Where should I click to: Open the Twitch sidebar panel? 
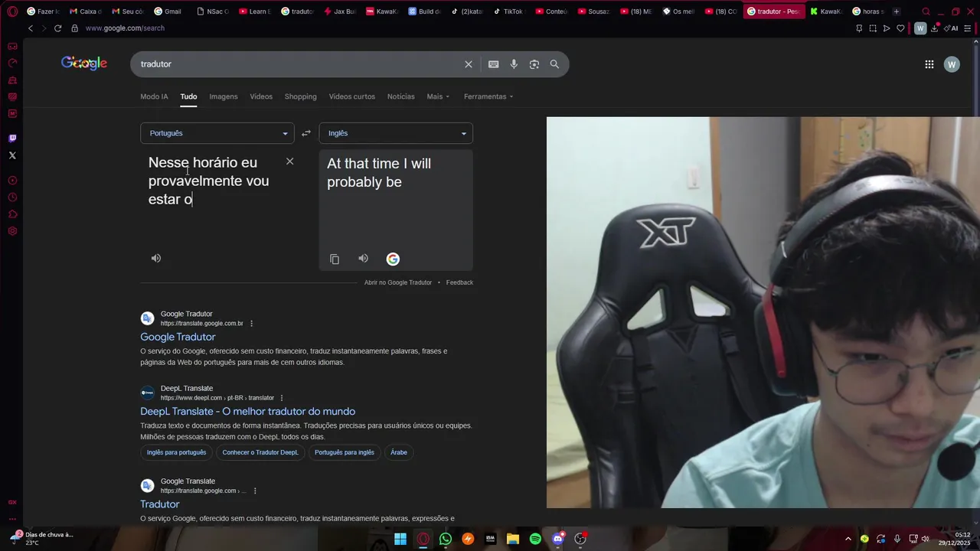click(x=12, y=139)
